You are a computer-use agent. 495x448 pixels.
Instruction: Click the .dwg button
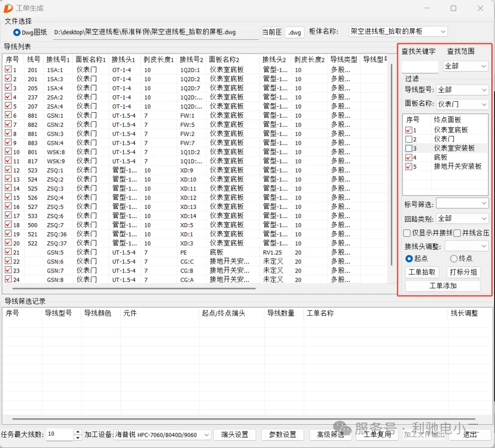(x=294, y=33)
